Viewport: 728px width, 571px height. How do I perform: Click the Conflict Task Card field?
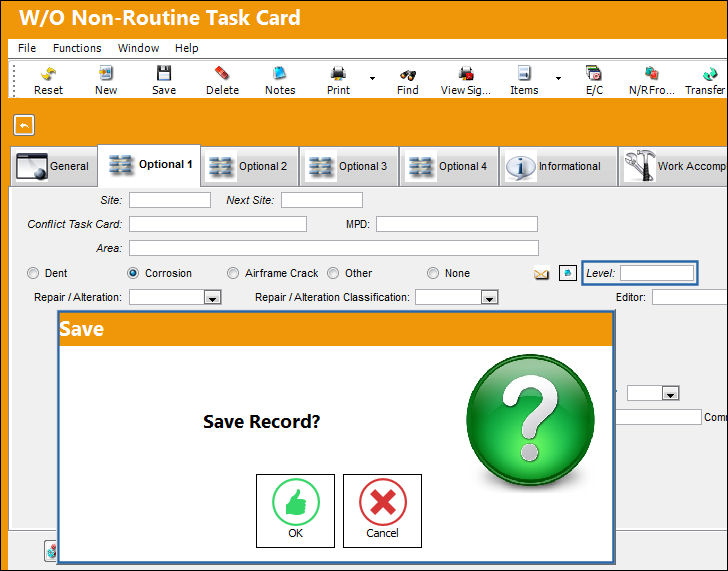[x=218, y=224]
